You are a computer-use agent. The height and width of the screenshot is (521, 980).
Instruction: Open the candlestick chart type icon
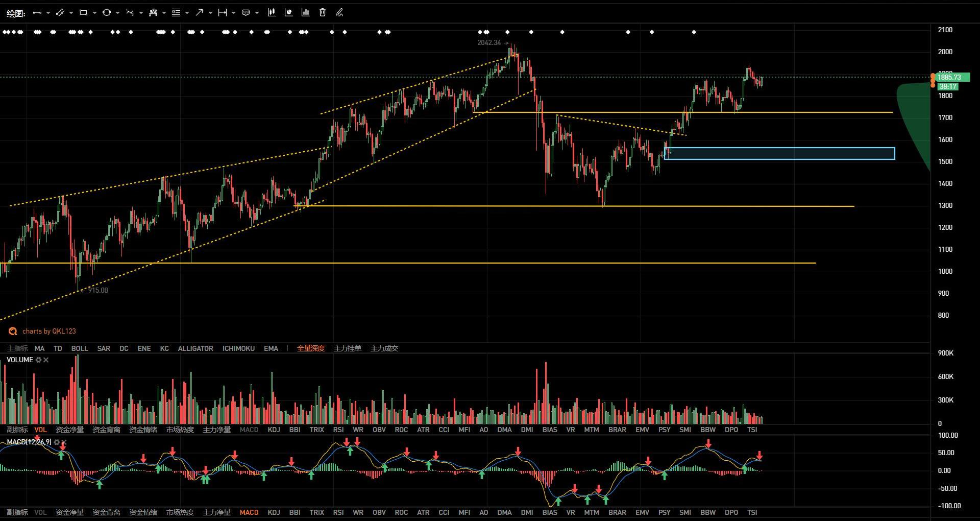pos(272,13)
